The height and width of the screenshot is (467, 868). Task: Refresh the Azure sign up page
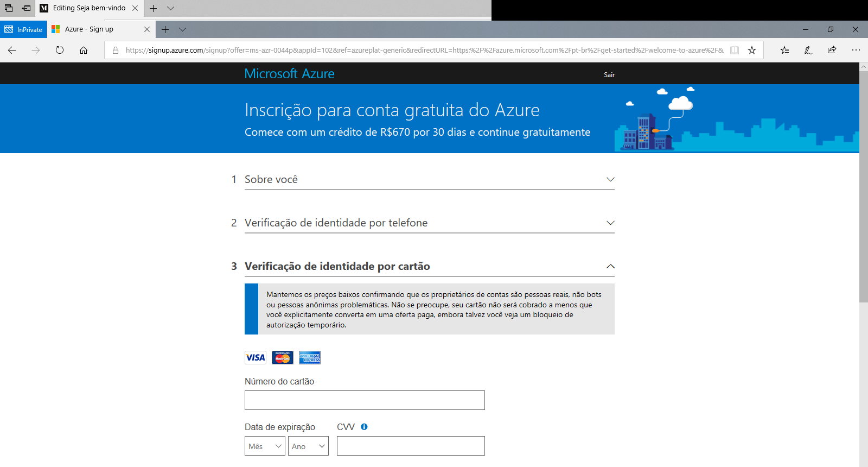pos(60,50)
